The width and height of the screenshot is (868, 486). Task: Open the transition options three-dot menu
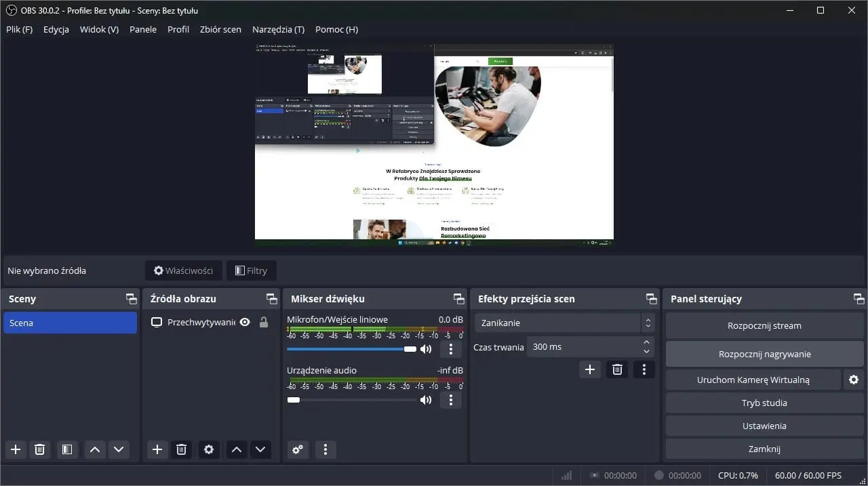tap(644, 369)
